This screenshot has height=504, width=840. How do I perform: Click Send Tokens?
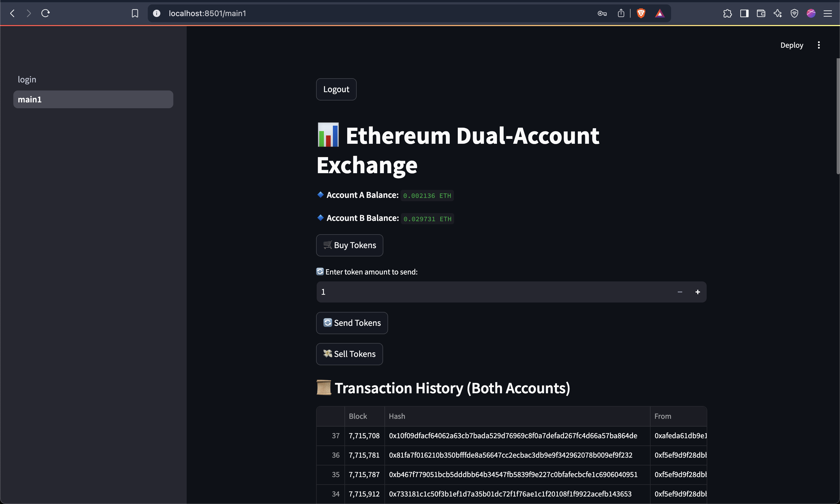(x=351, y=323)
